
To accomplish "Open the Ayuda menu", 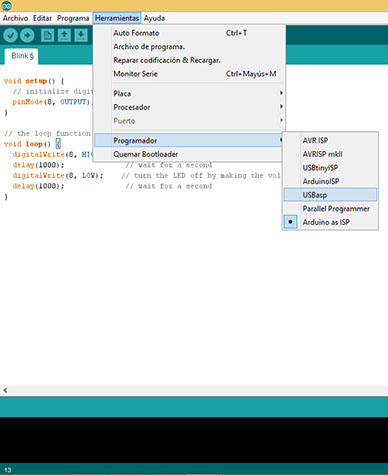I will click(154, 18).
